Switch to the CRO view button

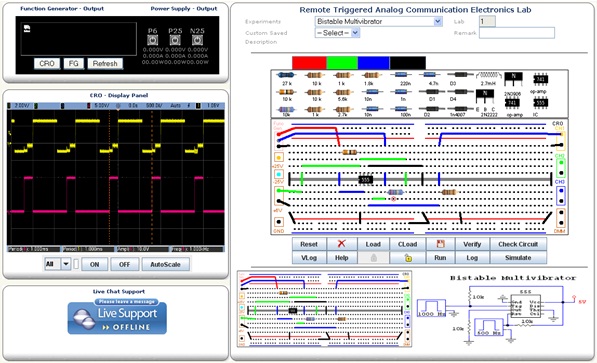click(x=47, y=64)
